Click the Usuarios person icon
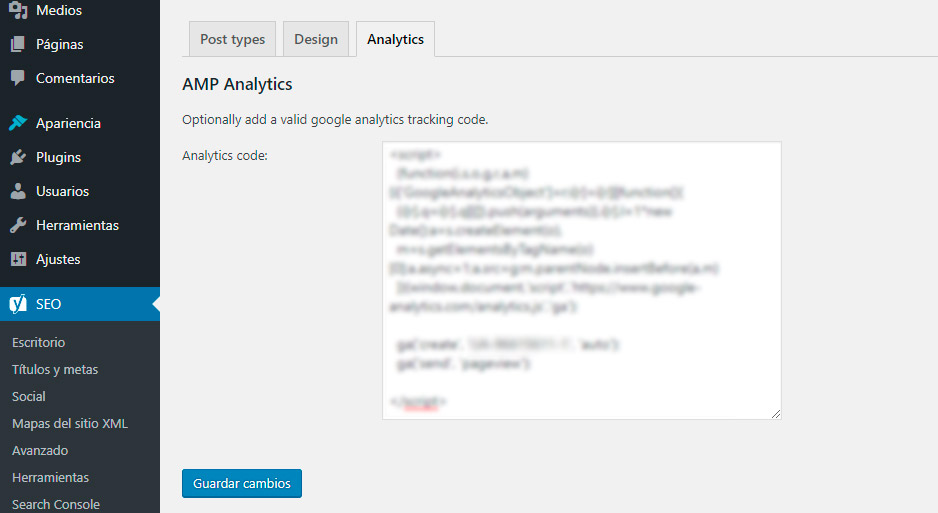This screenshot has width=938, height=513. (18, 191)
